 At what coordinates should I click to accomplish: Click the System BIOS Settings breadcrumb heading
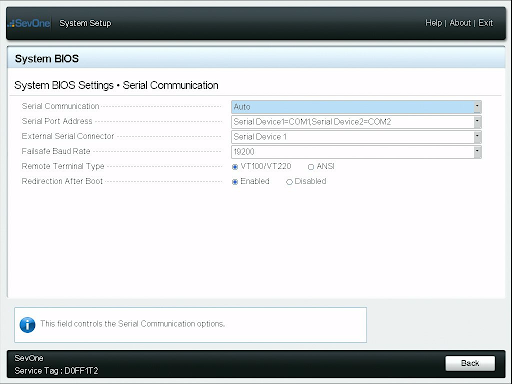pos(116,85)
